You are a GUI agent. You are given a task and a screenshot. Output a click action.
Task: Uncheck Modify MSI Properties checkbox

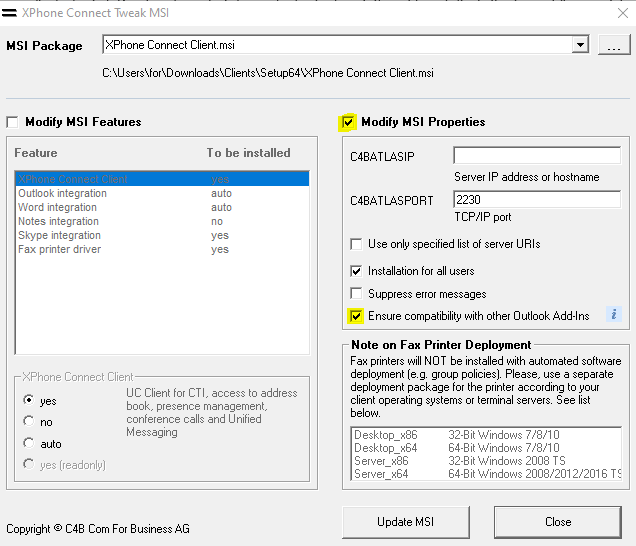tap(348, 122)
